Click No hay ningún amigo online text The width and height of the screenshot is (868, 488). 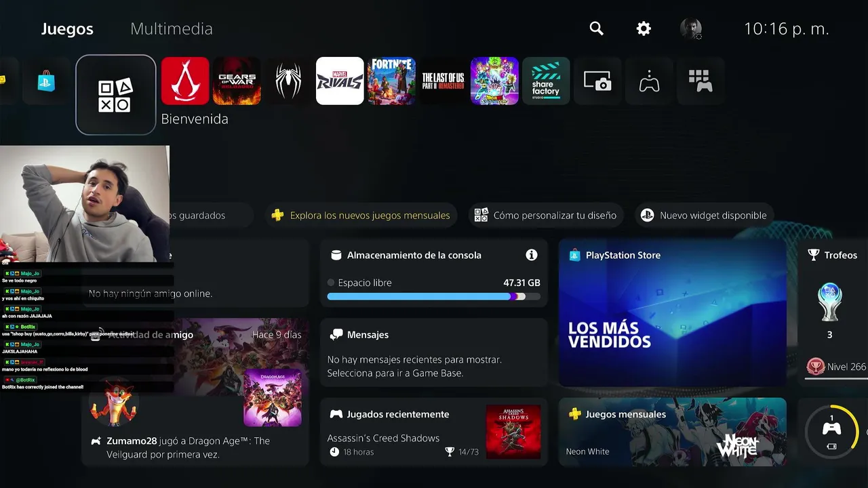(x=151, y=293)
